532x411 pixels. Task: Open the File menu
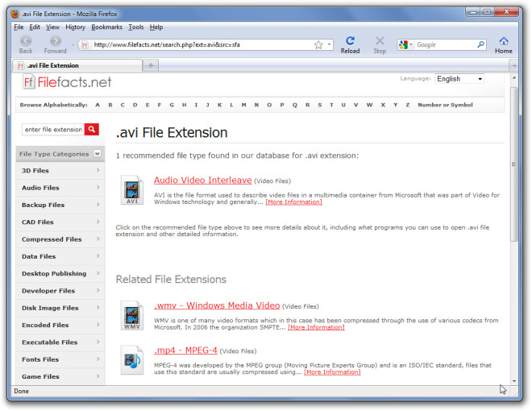[x=19, y=27]
